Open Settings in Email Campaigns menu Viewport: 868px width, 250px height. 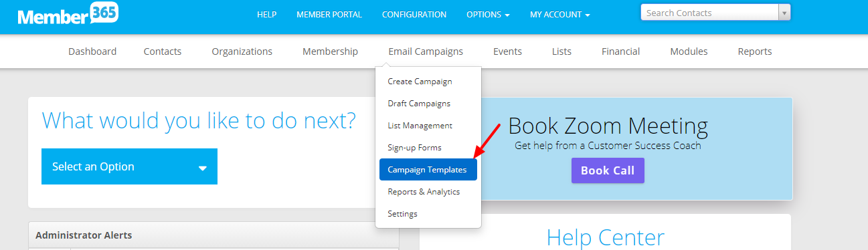428,214
